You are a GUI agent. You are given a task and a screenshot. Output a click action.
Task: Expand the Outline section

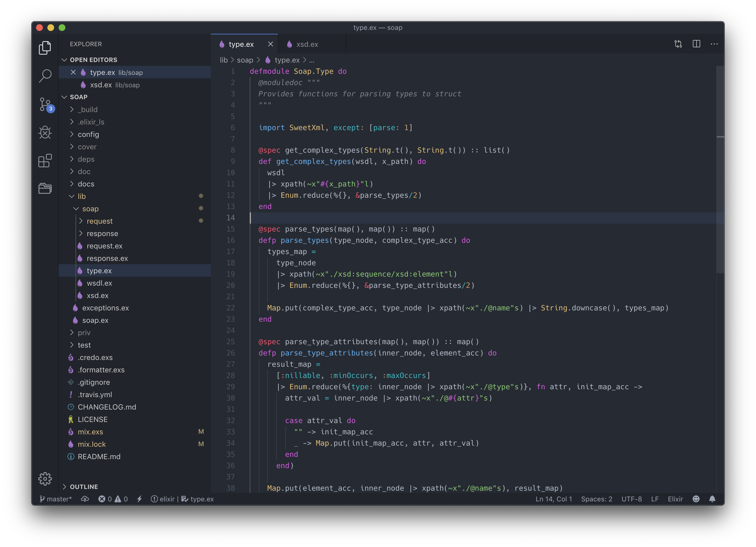point(84,487)
